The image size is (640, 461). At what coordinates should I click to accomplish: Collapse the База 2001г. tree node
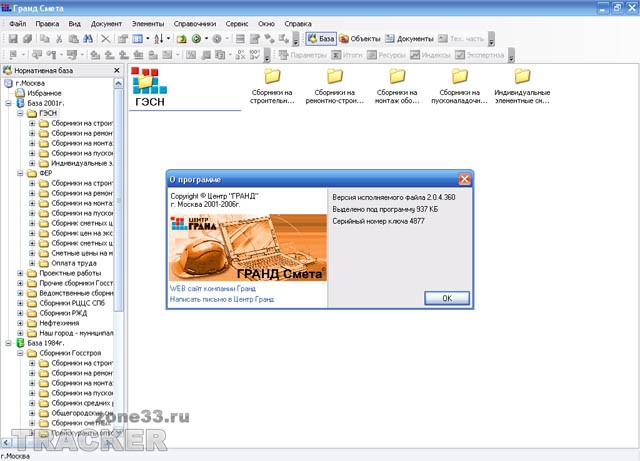tap(8, 103)
